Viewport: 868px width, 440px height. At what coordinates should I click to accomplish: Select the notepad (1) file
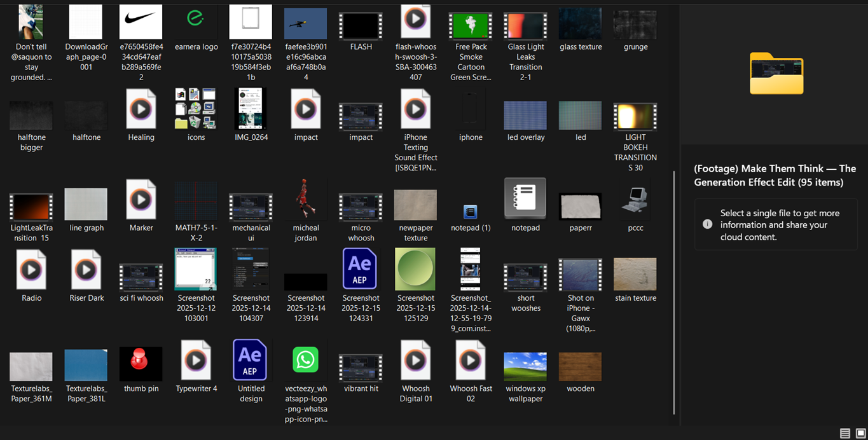point(471,211)
